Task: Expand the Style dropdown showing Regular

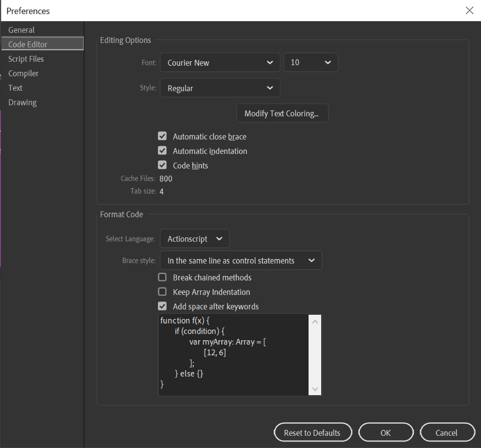Action: point(220,88)
